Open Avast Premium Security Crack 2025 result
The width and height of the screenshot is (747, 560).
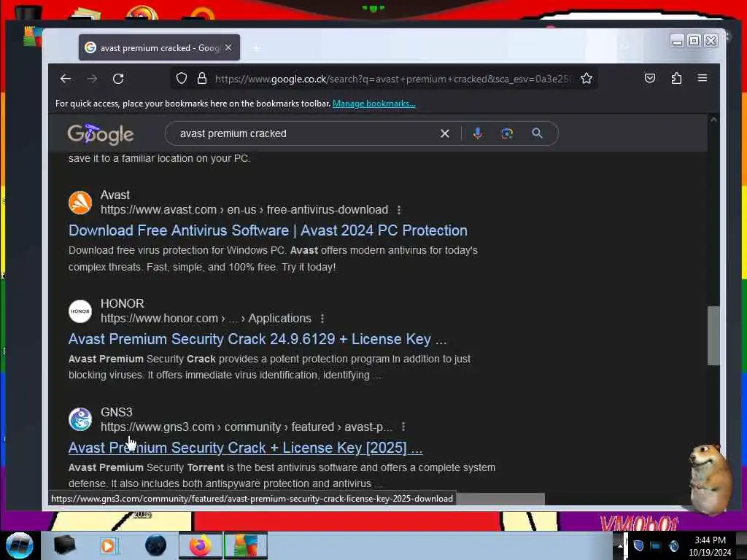click(x=245, y=448)
